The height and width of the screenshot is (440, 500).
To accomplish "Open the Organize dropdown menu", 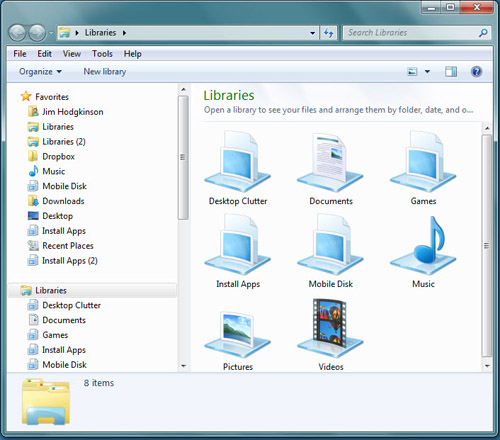I will tap(40, 72).
